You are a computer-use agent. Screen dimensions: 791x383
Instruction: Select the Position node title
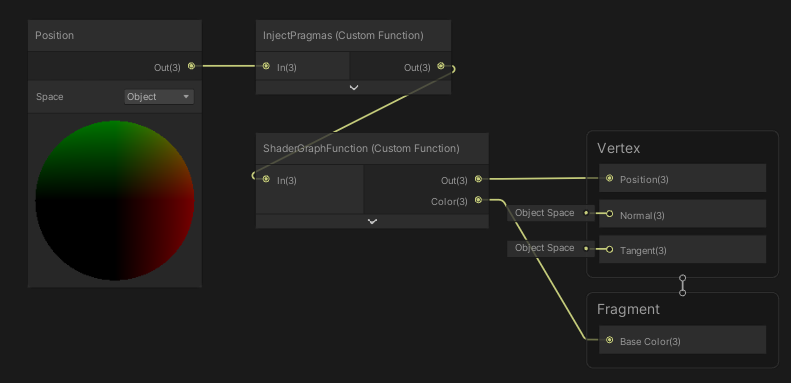coord(54,35)
